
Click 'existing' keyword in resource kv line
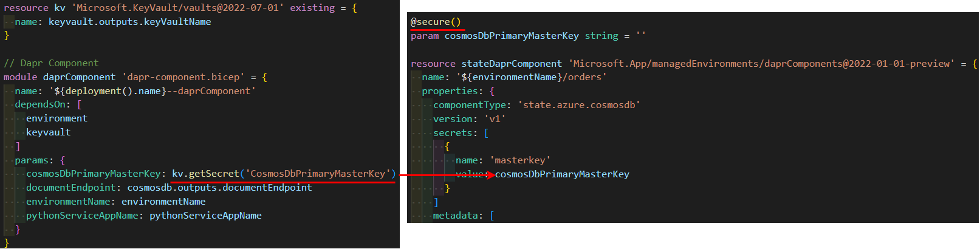pos(312,8)
